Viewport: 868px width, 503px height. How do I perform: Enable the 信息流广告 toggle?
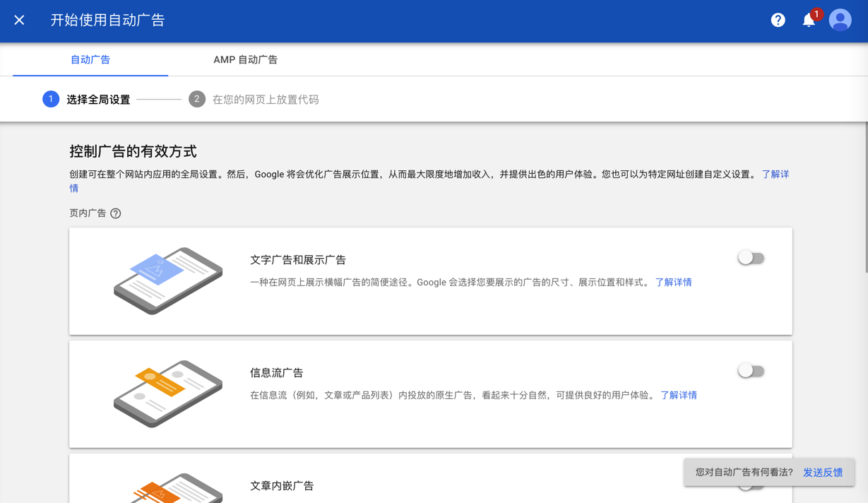point(751,371)
